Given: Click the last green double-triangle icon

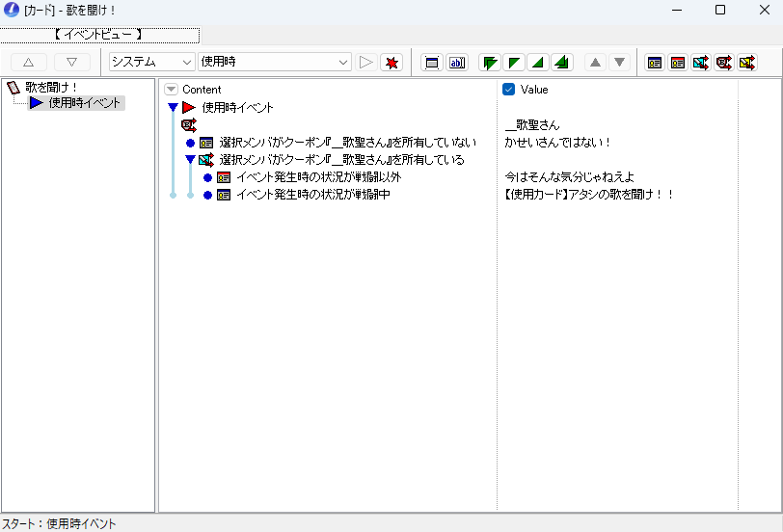Looking at the screenshot, I should pyautogui.click(x=562, y=63).
